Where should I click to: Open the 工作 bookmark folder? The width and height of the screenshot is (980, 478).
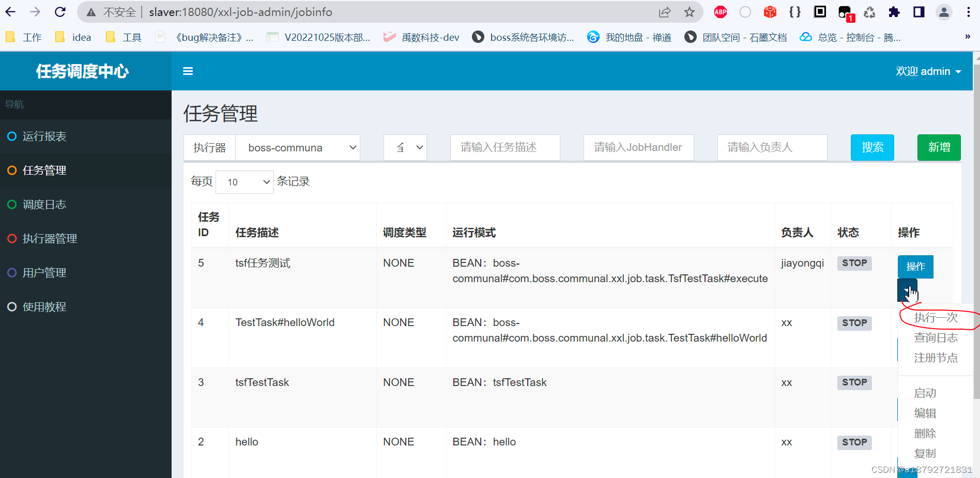(23, 37)
